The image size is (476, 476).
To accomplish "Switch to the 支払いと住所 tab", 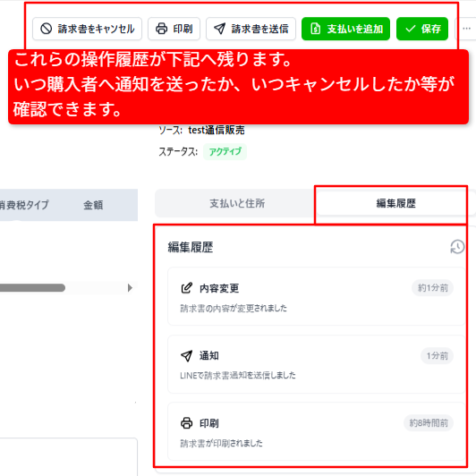I will pyautogui.click(x=237, y=203).
